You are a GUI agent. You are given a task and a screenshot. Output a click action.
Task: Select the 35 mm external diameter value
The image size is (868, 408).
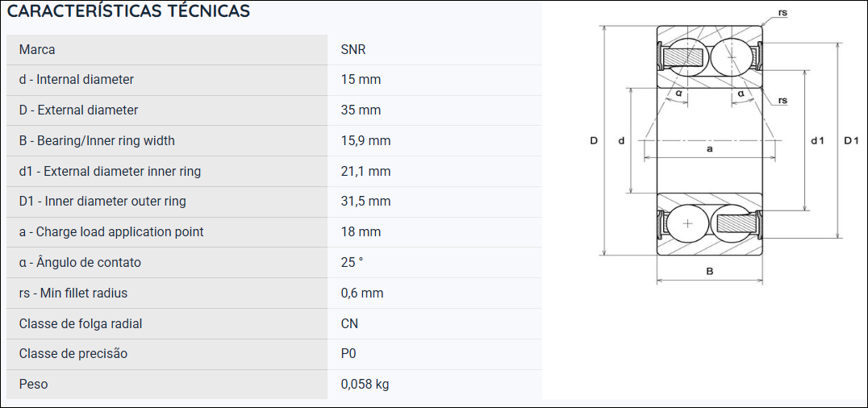point(361,110)
